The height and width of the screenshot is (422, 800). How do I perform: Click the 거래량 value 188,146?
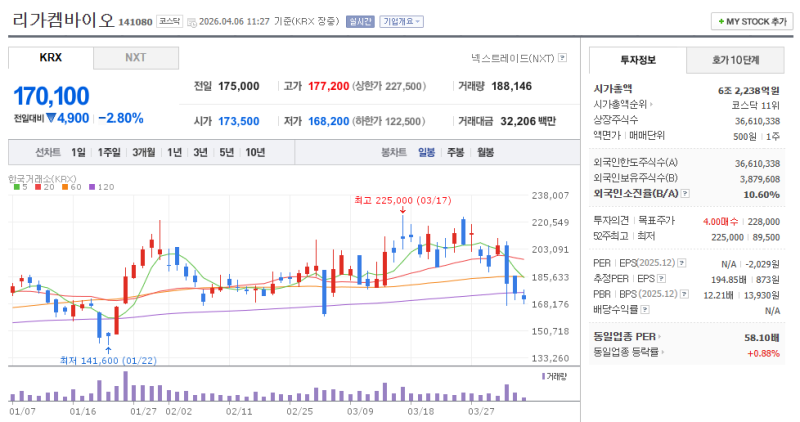pyautogui.click(x=511, y=86)
